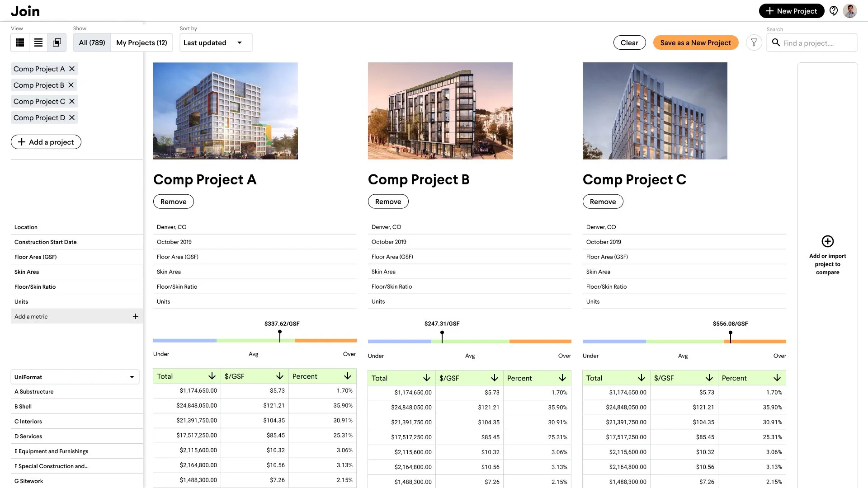The width and height of the screenshot is (868, 488).
Task: Sort Comp Project C by Percent arrow
Action: point(777,378)
